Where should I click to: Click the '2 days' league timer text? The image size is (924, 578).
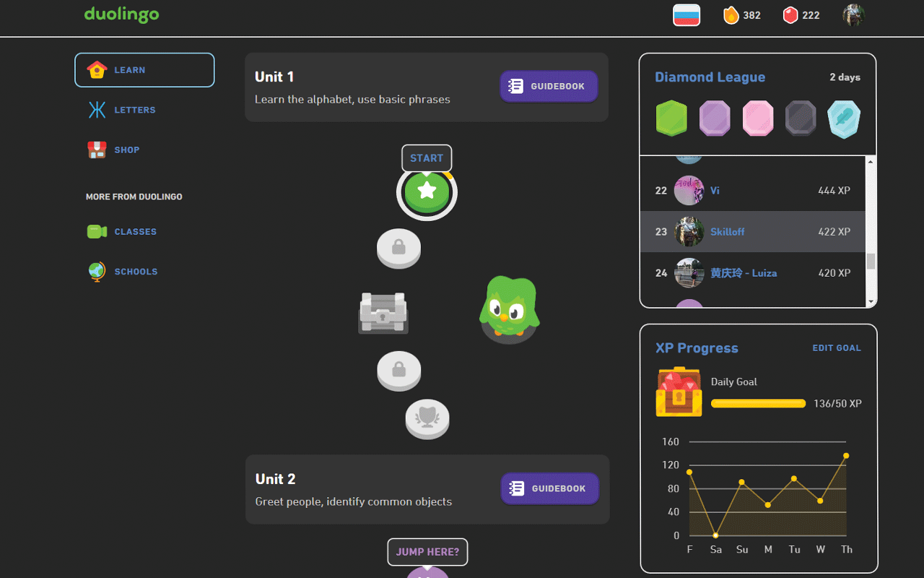845,77
